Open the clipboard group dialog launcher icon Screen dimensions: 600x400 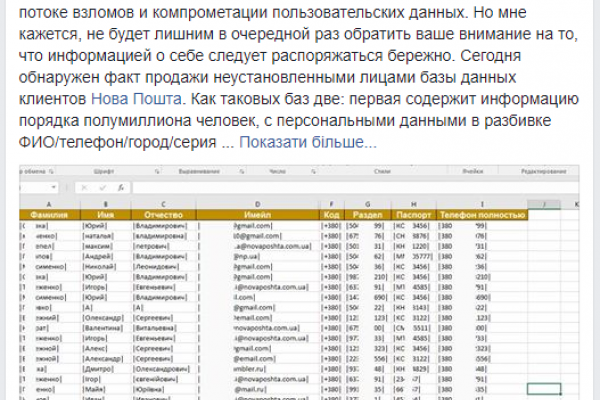51,171
